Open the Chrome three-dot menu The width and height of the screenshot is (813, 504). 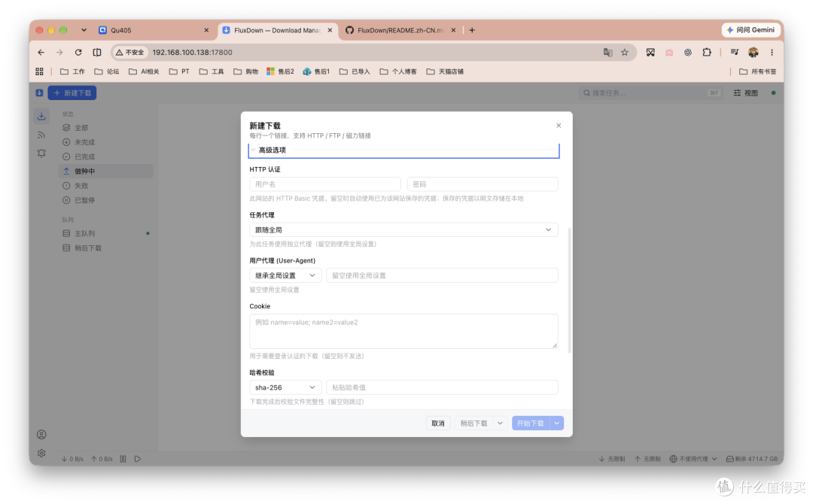[772, 53]
